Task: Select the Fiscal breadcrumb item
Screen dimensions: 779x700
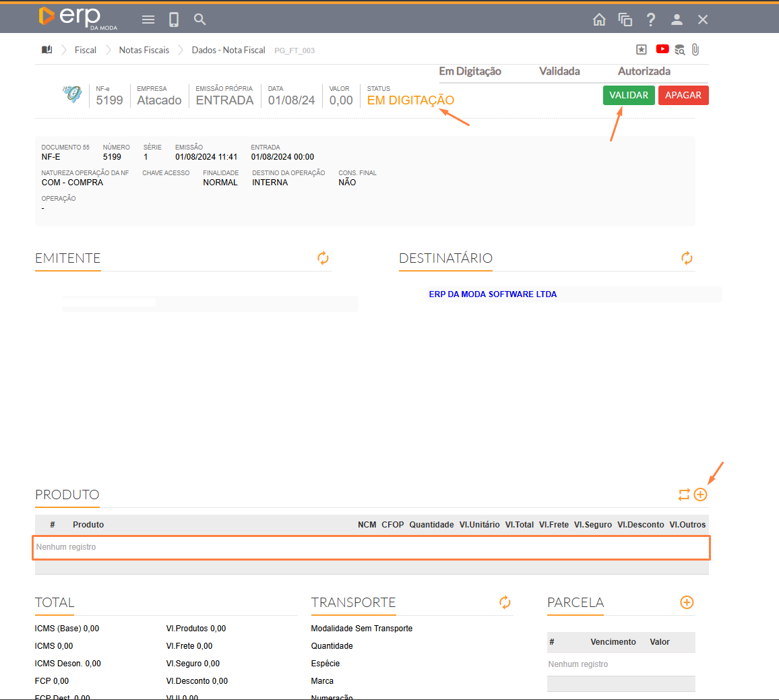Action: pos(86,50)
